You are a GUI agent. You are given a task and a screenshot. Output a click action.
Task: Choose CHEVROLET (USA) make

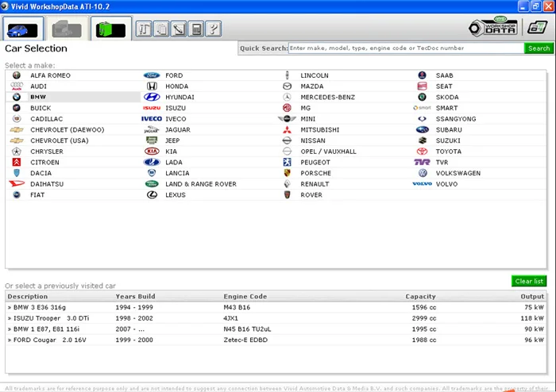pyautogui.click(x=60, y=140)
